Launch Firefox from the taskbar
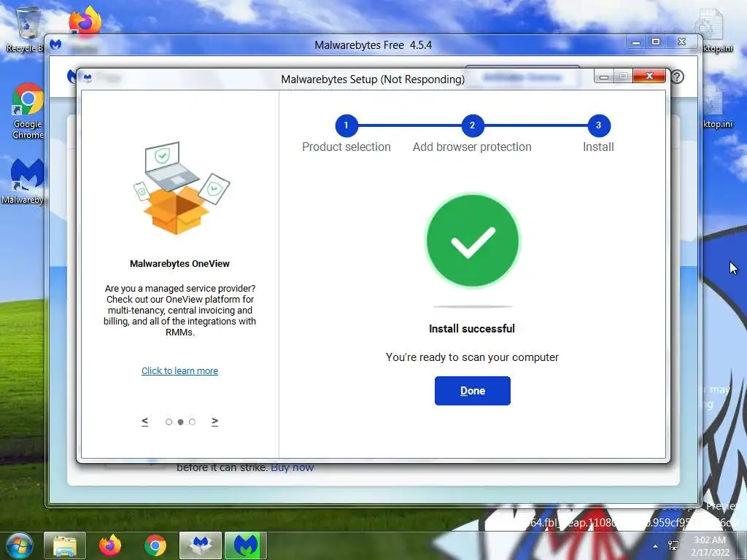Screen dimensions: 747x560 [110, 545]
